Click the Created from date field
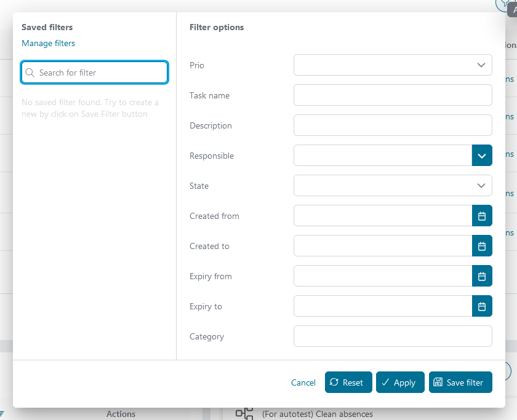The height and width of the screenshot is (420, 517). tap(383, 216)
